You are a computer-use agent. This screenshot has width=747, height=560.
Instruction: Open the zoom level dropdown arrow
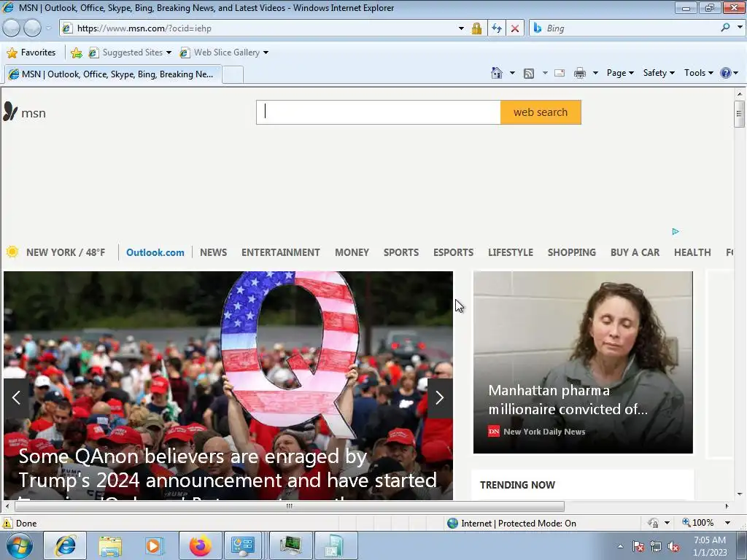(727, 524)
